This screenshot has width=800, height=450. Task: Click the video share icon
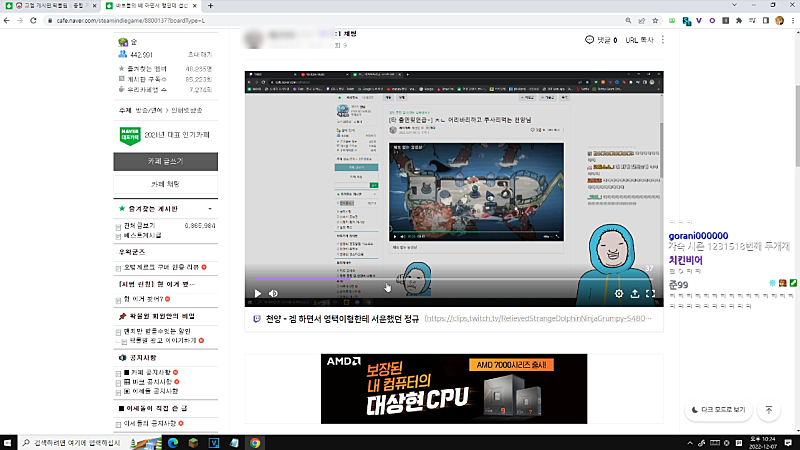click(x=635, y=294)
